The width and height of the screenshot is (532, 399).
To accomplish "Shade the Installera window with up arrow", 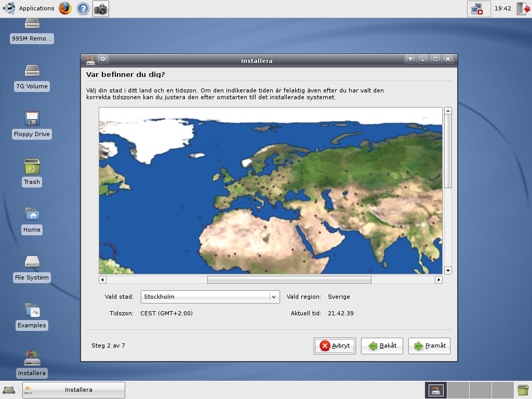I will pyautogui.click(x=410, y=59).
